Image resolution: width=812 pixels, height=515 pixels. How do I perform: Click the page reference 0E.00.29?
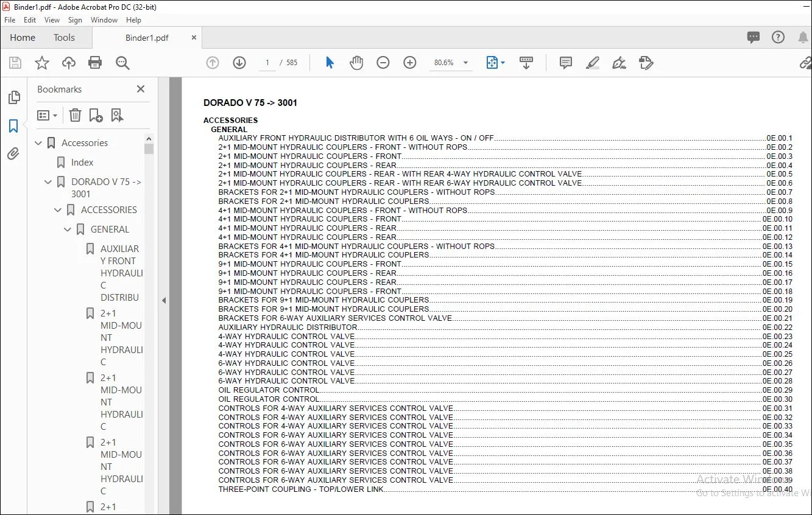[777, 390]
